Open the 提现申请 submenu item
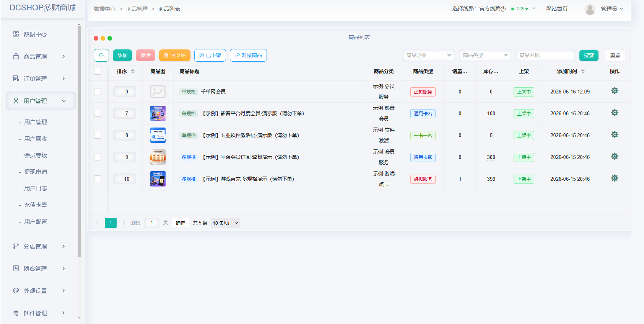 coord(36,172)
